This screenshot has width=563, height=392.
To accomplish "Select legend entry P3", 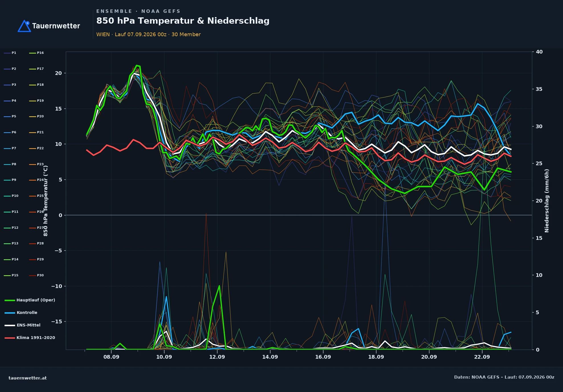I will (x=10, y=85).
